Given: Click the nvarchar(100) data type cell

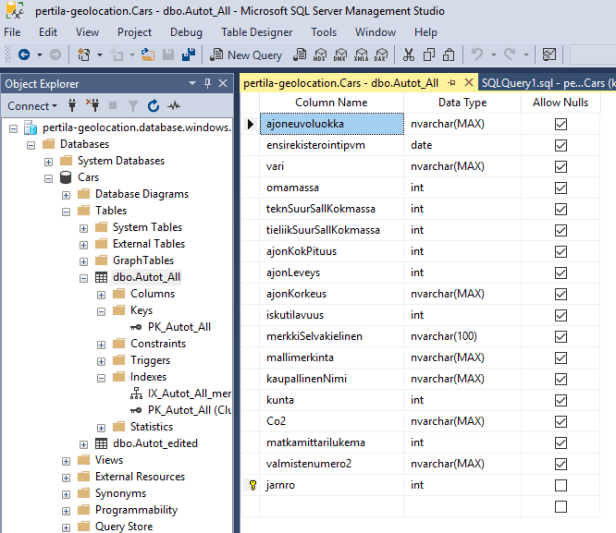Looking at the screenshot, I should click(462, 336).
